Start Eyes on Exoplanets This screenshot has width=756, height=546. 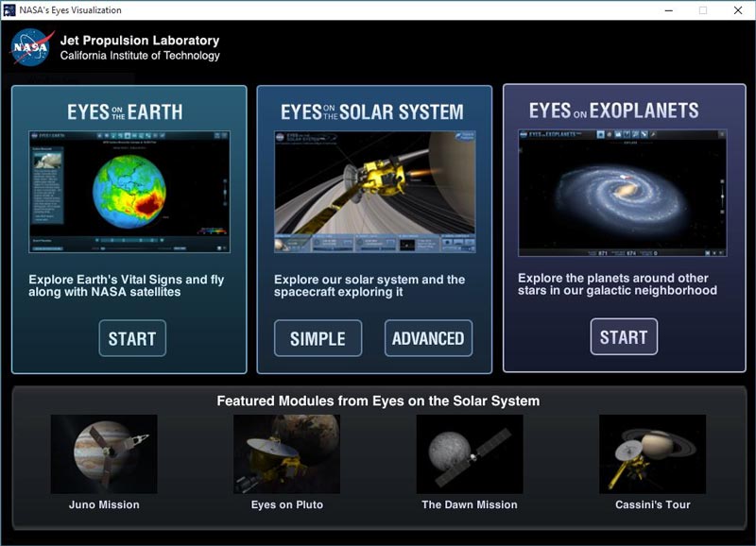tap(624, 336)
